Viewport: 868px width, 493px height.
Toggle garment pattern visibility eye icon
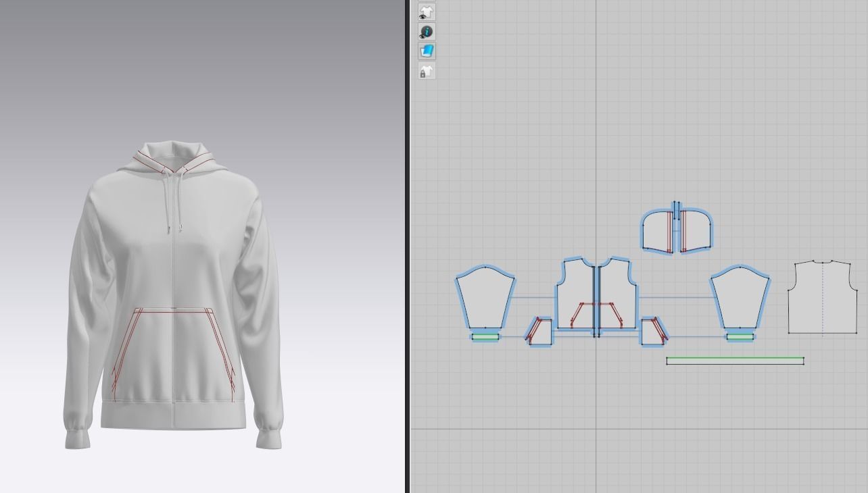click(426, 12)
